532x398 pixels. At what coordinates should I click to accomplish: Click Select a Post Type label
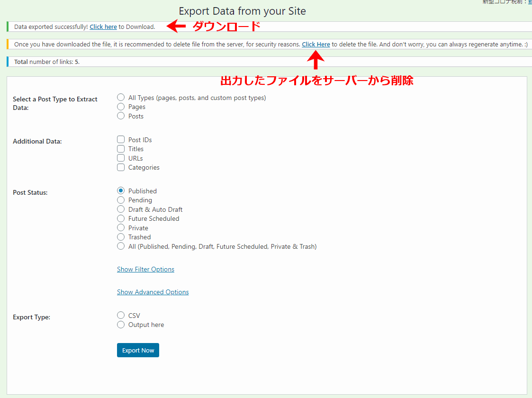(x=55, y=103)
